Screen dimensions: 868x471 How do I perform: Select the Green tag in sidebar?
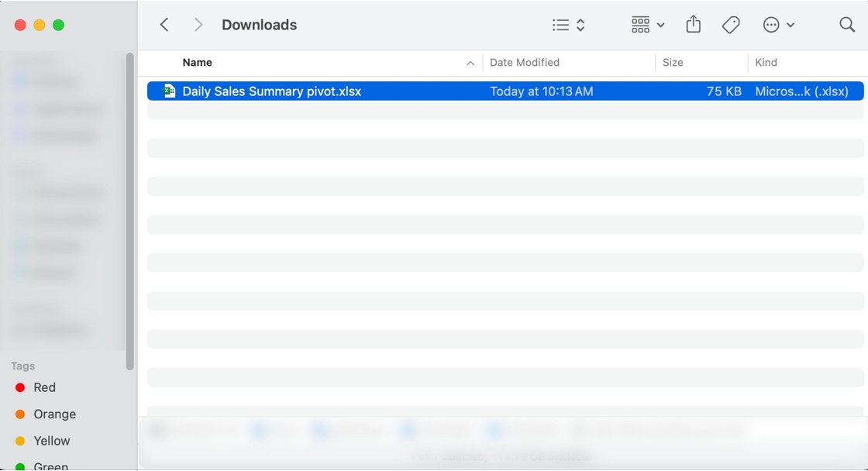[x=42, y=466]
